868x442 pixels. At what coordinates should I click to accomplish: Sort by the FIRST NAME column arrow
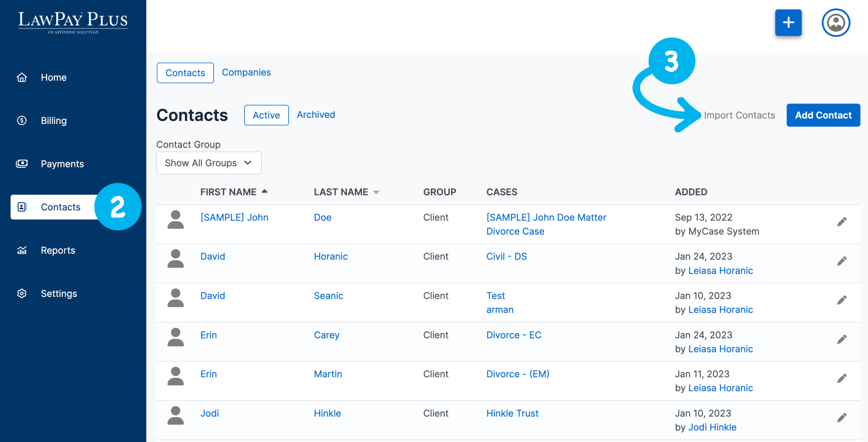tap(264, 192)
